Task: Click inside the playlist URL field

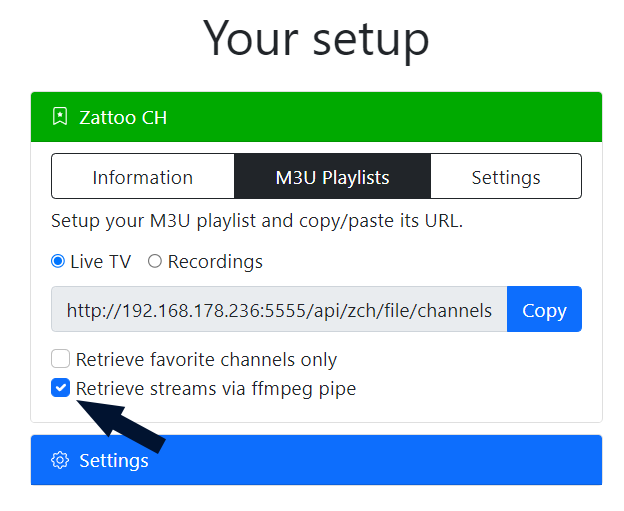Action: coord(279,309)
